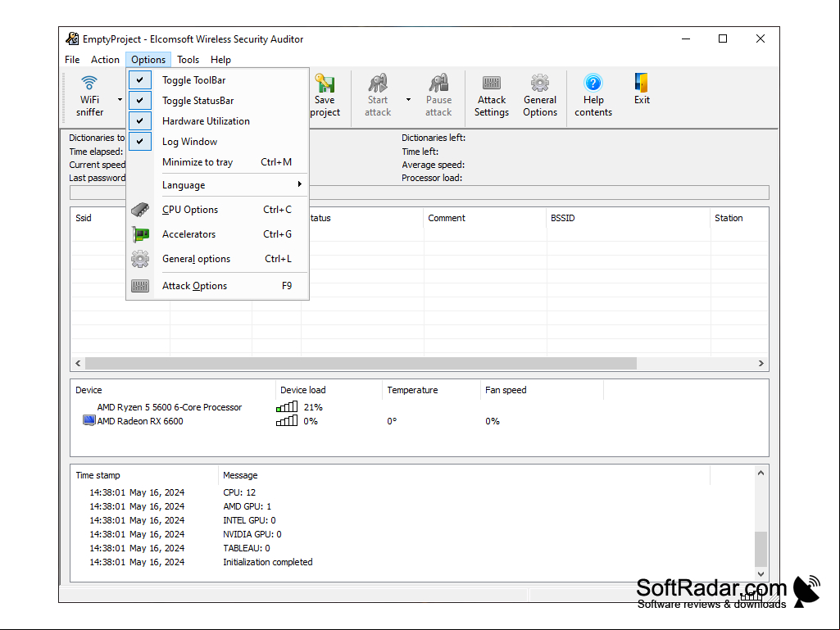The width and height of the screenshot is (840, 630).
Task: Click the CPU device load bar indicator
Action: 287,407
